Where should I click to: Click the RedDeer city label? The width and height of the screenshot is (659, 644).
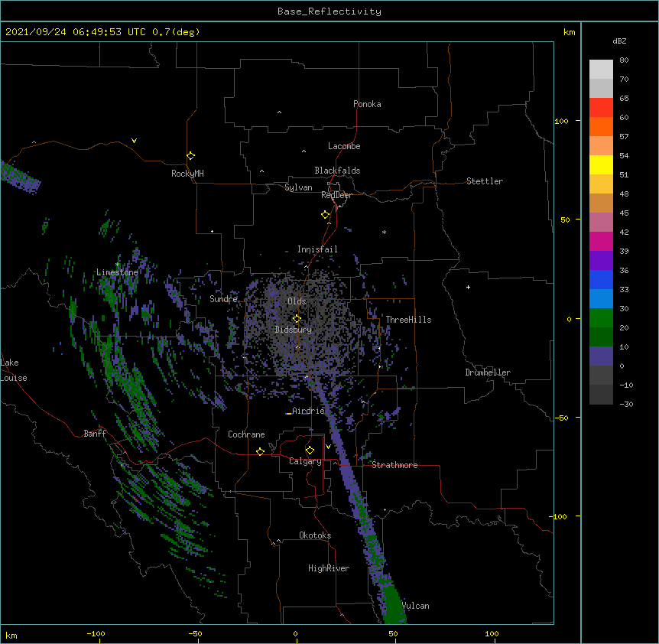(x=336, y=195)
